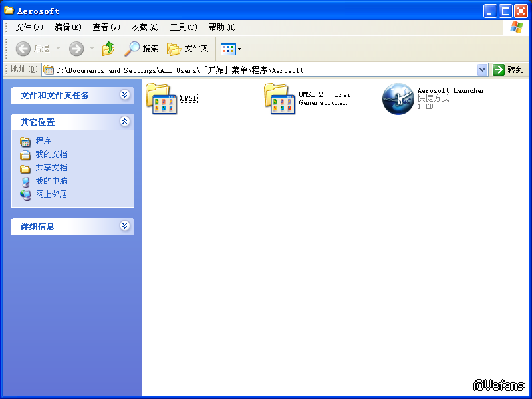Open the address bar dropdown list
Viewport: 532px width, 399px height.
482,70
